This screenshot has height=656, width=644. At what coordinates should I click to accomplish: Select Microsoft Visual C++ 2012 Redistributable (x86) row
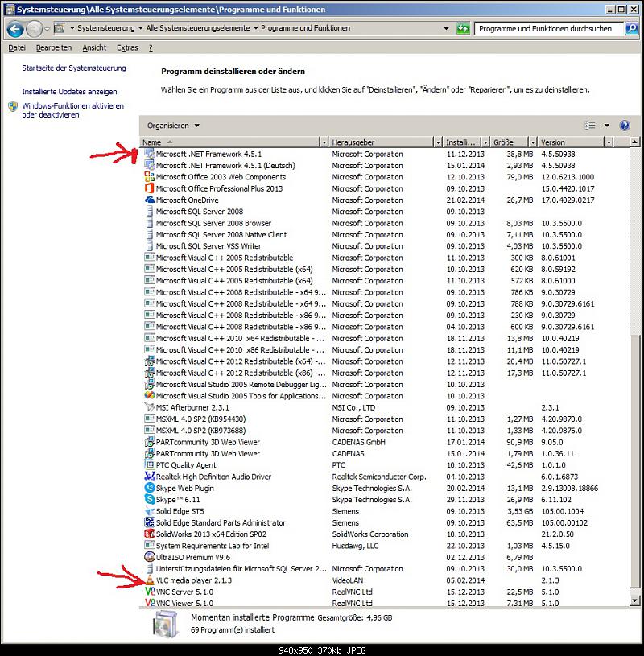point(384,373)
